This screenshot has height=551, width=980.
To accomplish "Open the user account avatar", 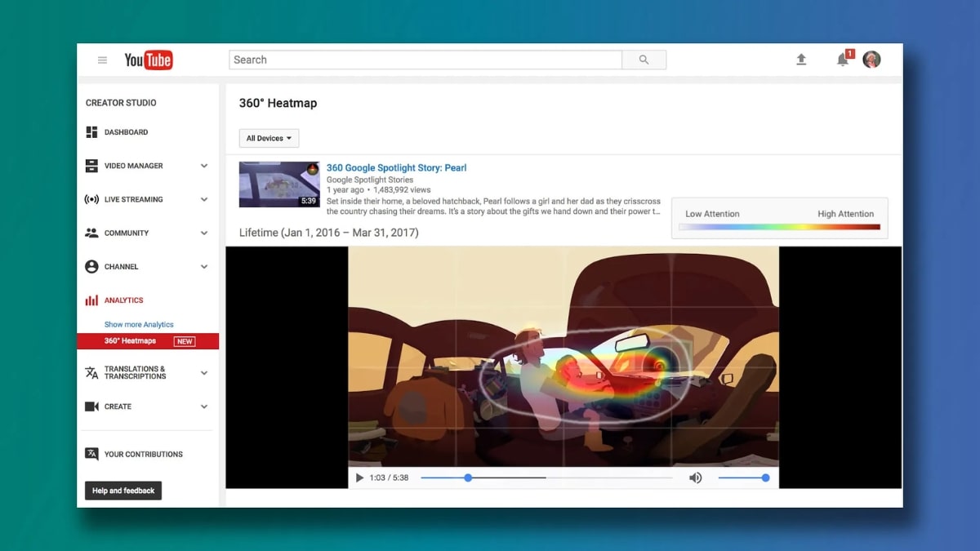I will tap(871, 60).
